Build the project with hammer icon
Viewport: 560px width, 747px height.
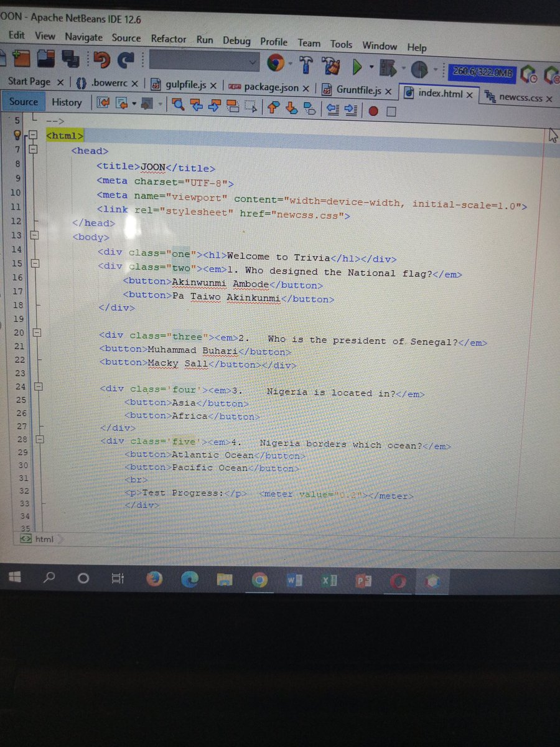click(x=307, y=65)
